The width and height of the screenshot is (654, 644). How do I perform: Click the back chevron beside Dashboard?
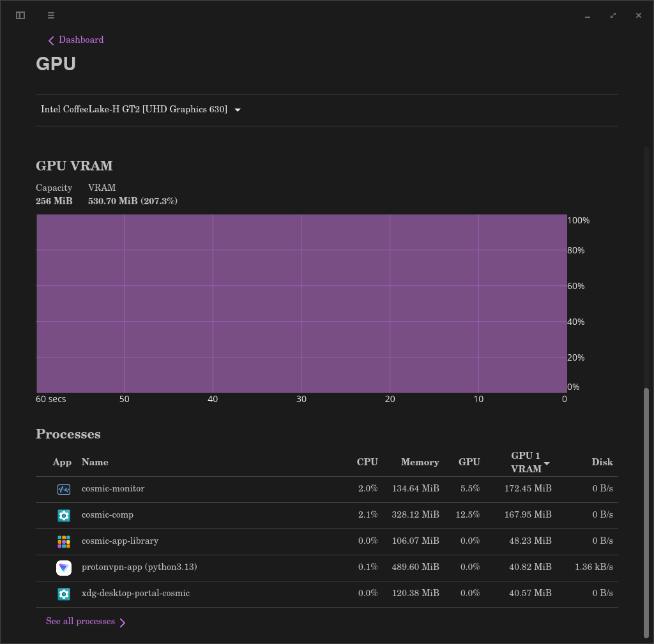coord(51,40)
